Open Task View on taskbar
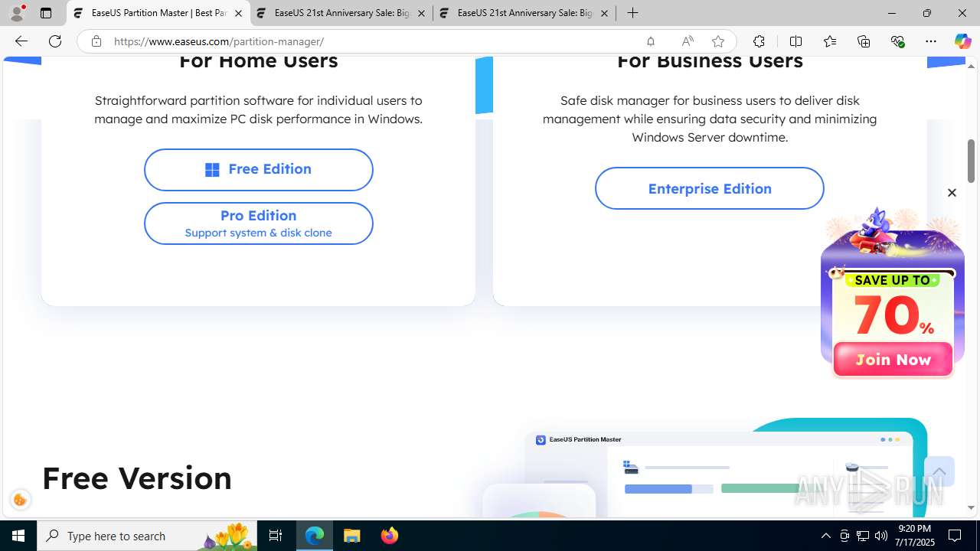Viewport: 980px width, 551px height. click(276, 536)
